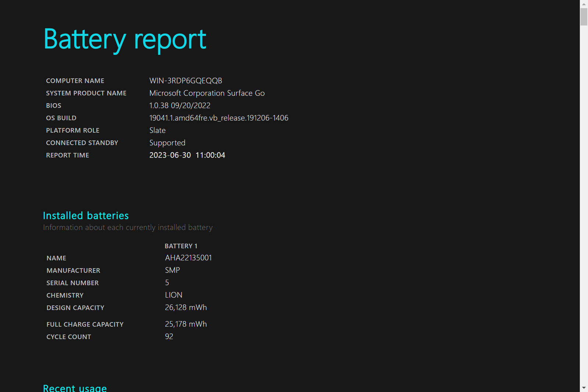588x392 pixels.
Task: Click the chemistry value LION
Action: 173,295
